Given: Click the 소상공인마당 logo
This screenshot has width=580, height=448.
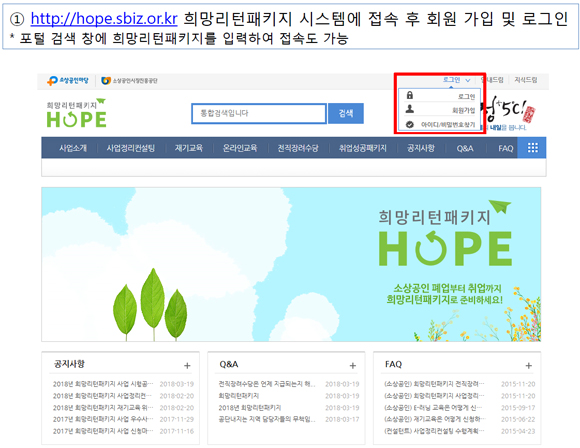Looking at the screenshot, I should point(68,81).
